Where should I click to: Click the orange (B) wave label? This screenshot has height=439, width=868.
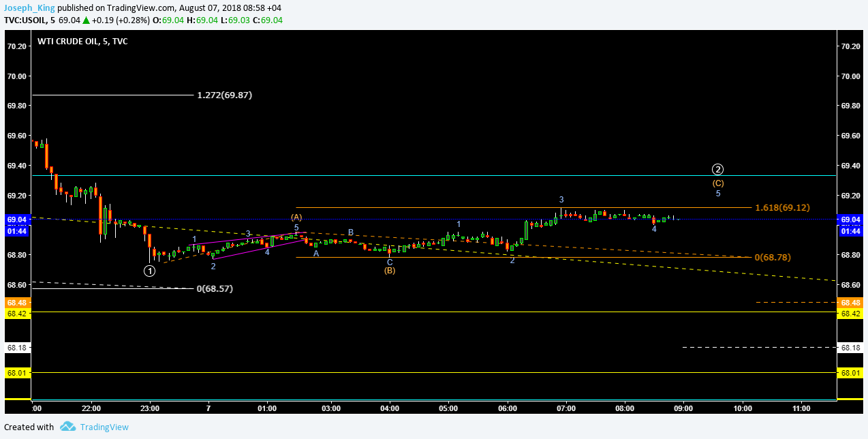tap(390, 271)
